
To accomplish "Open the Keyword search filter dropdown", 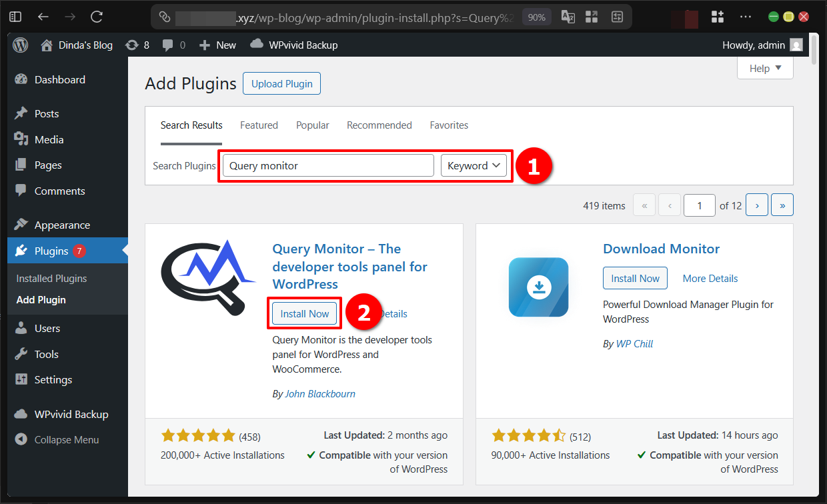I will (x=474, y=165).
